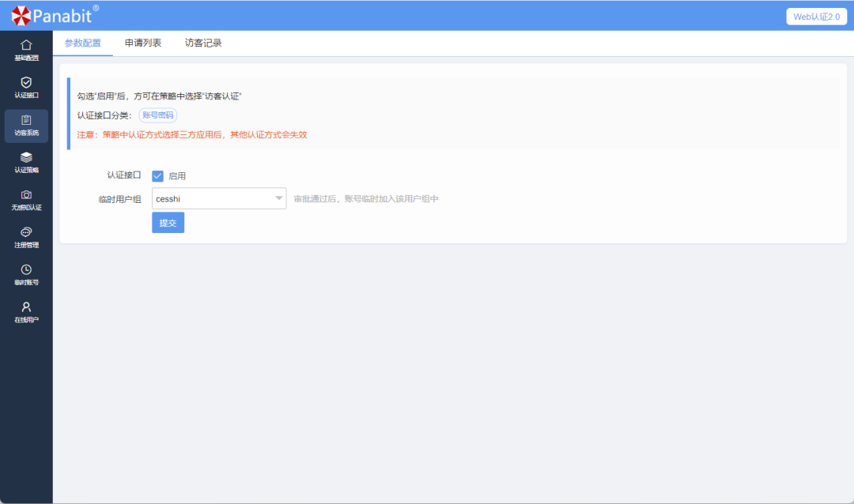Screen dimensions: 854x504
Task: Open 认证策略 via the layers icon
Action: (26, 158)
